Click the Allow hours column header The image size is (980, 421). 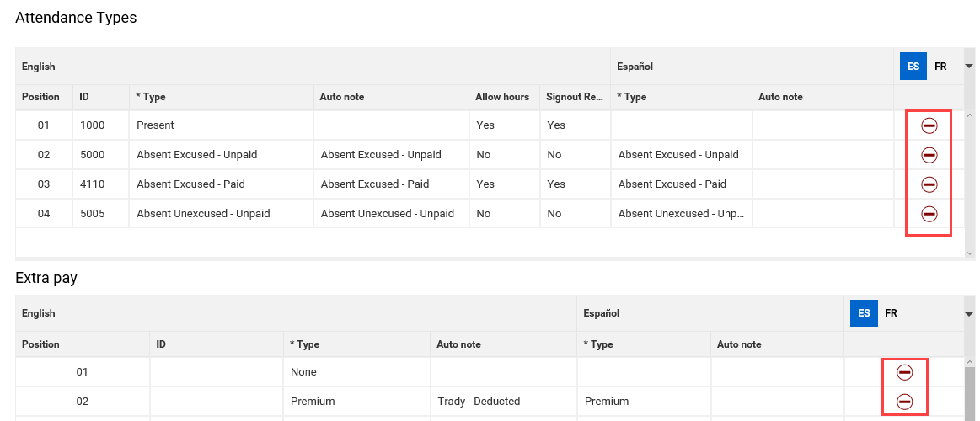click(502, 97)
